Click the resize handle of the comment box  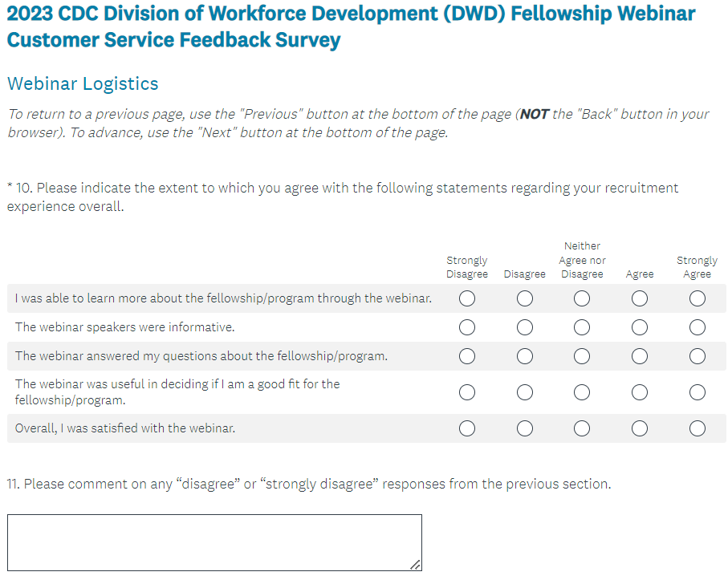[415, 565]
